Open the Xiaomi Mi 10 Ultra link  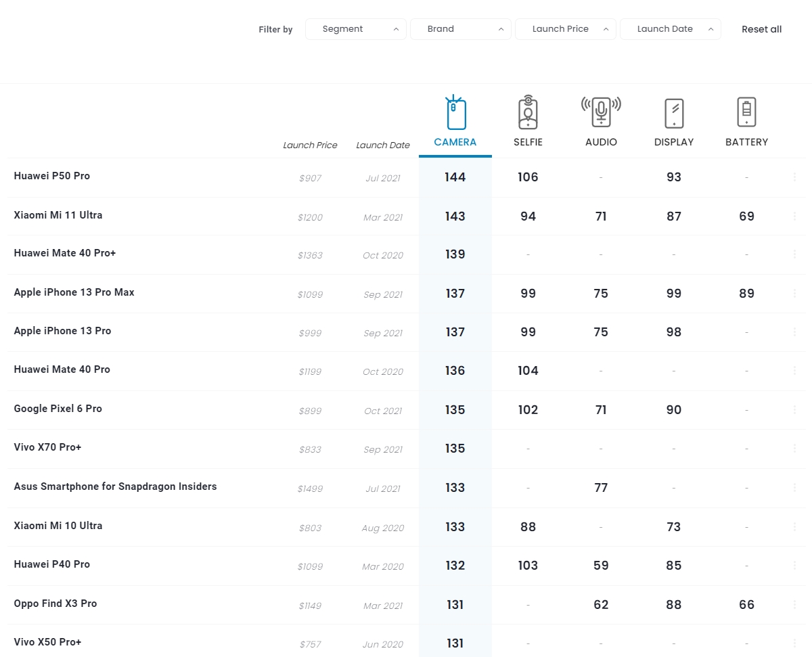pyautogui.click(x=58, y=526)
